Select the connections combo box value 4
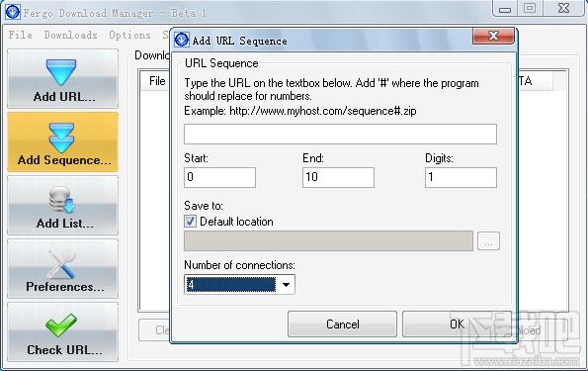This screenshot has height=371, width=588. pyautogui.click(x=230, y=285)
